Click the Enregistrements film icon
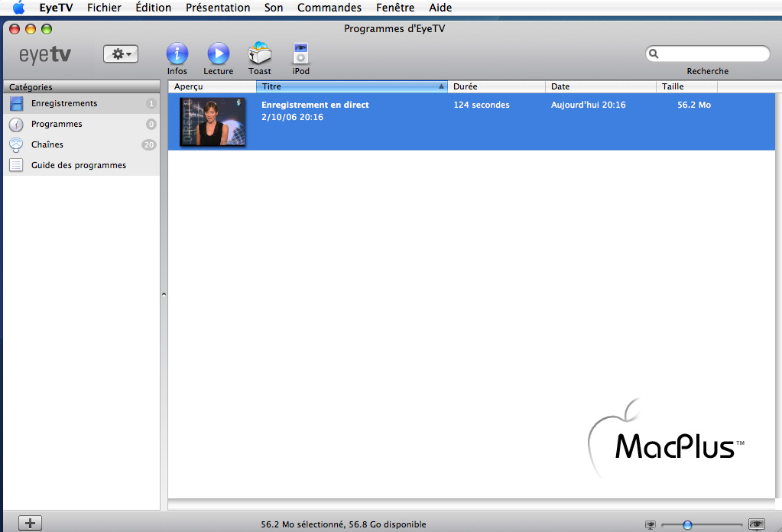Image resolution: width=782 pixels, height=532 pixels. 17,104
